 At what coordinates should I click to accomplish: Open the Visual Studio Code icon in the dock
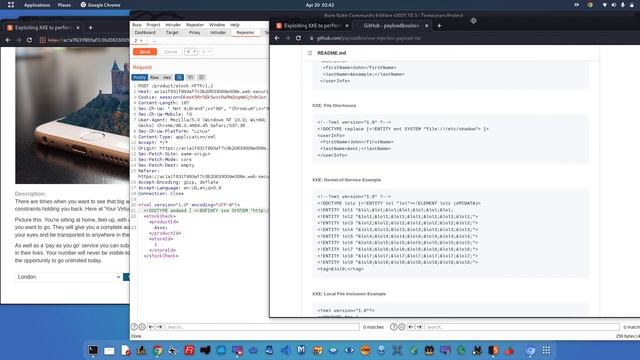coord(285,350)
